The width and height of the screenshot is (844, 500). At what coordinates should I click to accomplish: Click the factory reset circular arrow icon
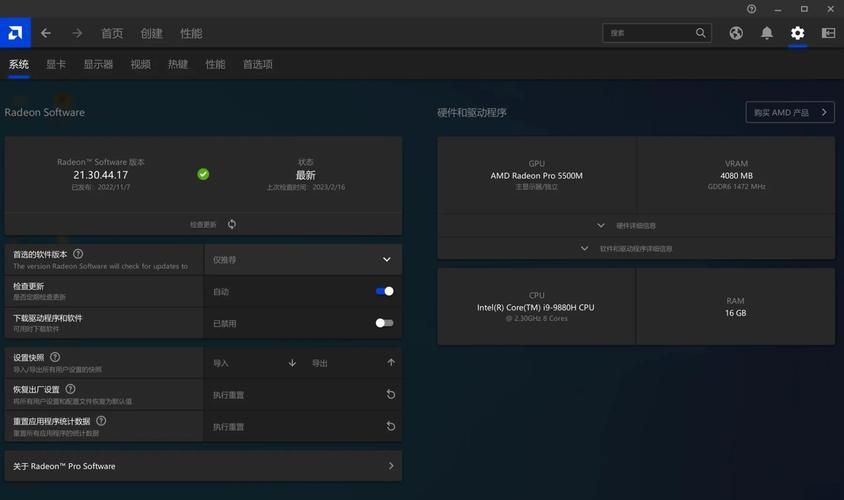391,395
